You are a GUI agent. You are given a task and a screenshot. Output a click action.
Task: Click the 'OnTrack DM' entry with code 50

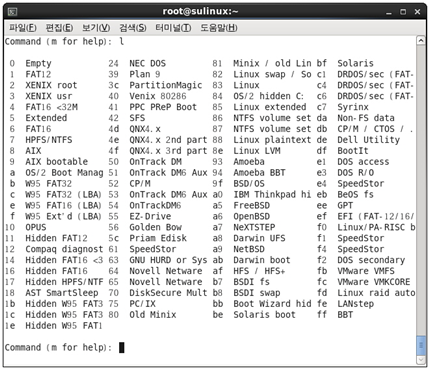[x=155, y=162]
